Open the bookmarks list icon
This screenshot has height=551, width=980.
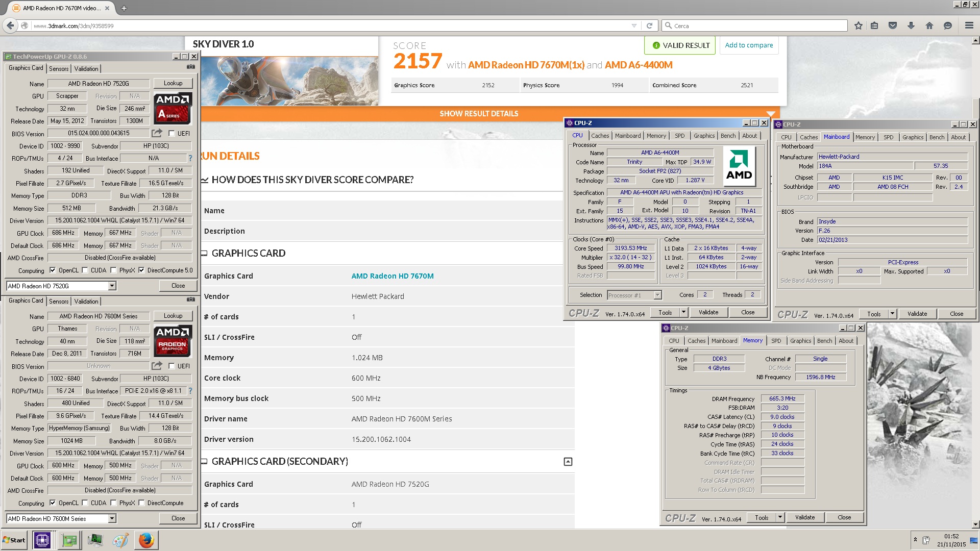[x=874, y=26]
